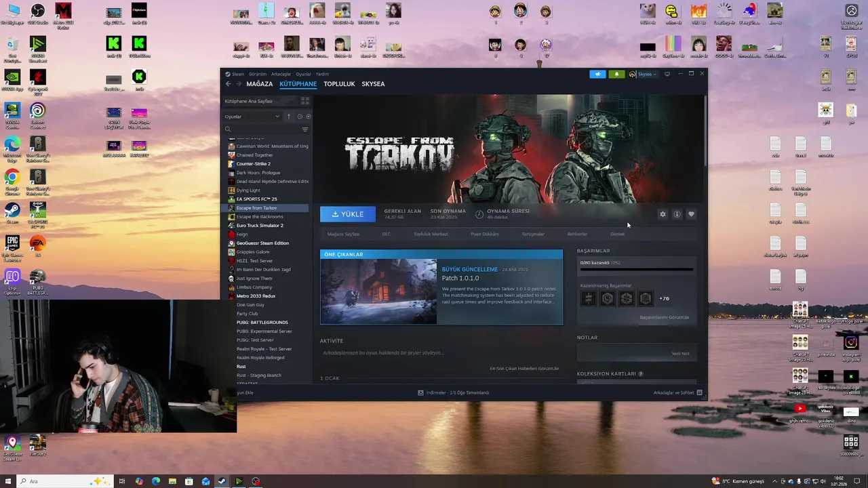The width and height of the screenshot is (868, 488).
Task: Select Escape the Backrooms in library
Action: point(260,217)
